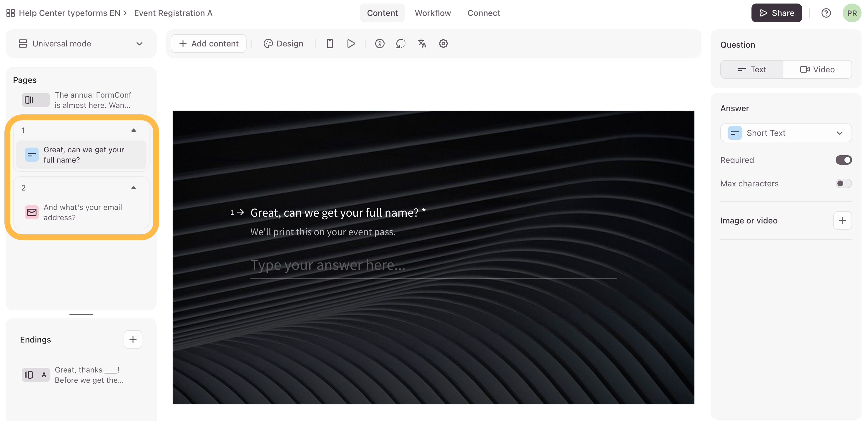Click the welcome screen page icon
The width and height of the screenshot is (868, 421).
coord(35,100)
